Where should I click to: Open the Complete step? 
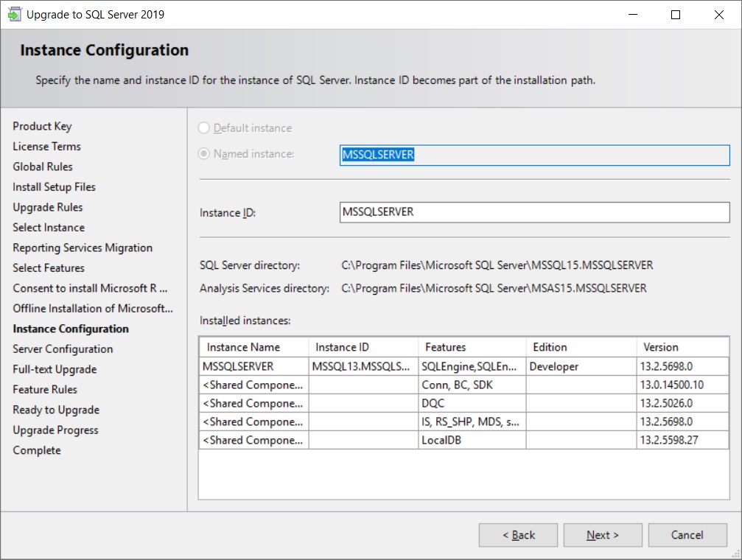pyautogui.click(x=37, y=451)
